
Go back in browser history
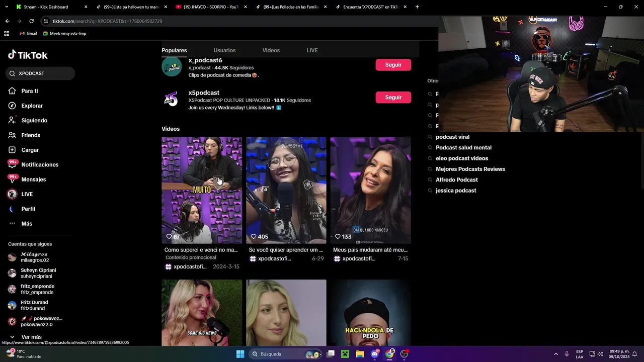[7, 21]
